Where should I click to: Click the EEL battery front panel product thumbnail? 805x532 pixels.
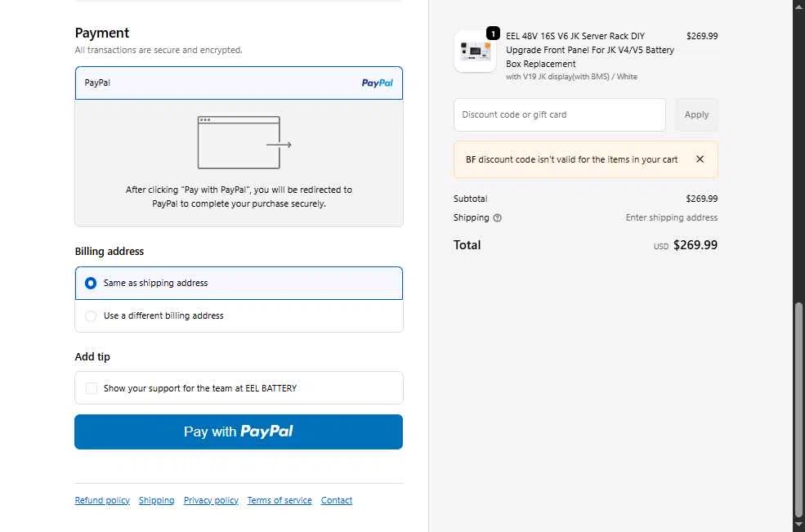[475, 51]
